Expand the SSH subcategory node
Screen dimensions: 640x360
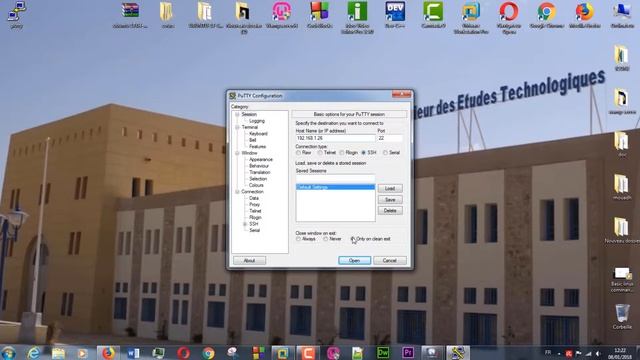[x=245, y=224]
